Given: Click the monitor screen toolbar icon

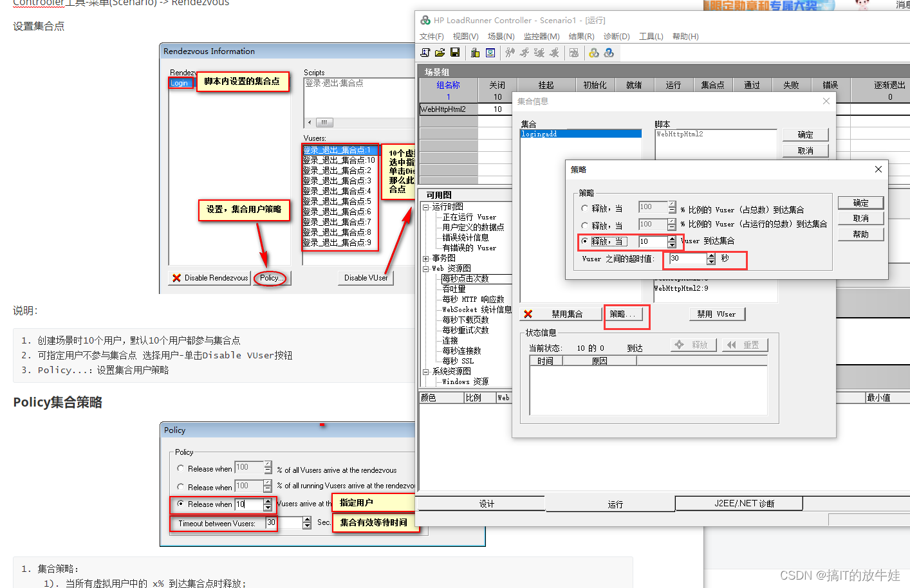Looking at the screenshot, I should [490, 53].
